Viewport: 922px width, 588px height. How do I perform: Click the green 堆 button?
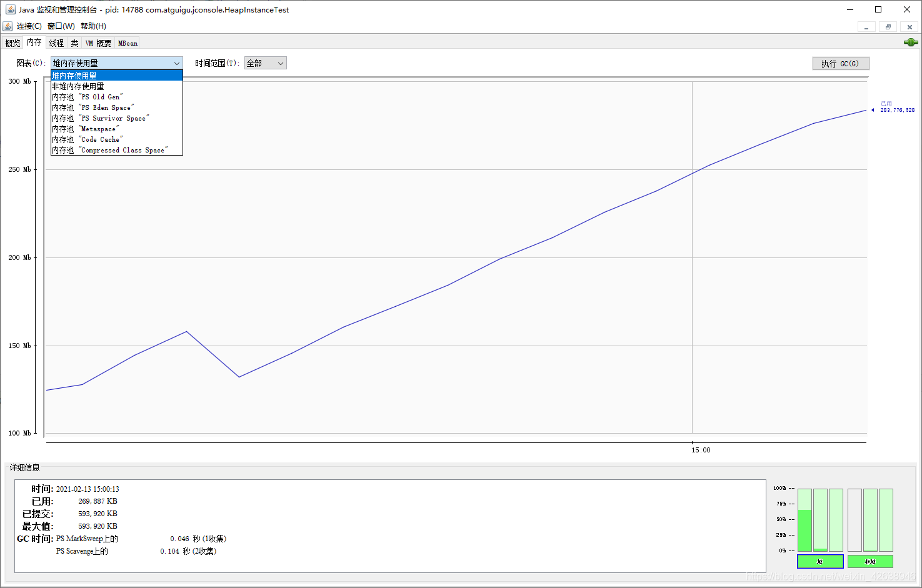(820, 561)
